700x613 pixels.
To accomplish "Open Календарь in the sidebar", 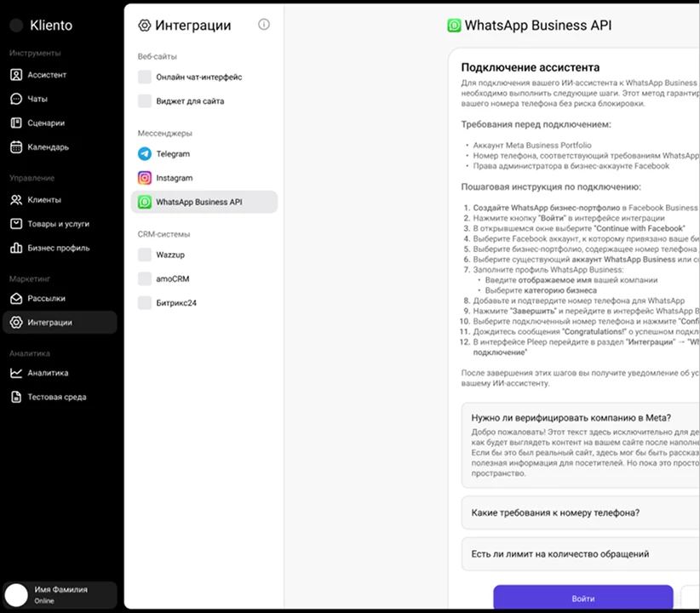I will tap(48, 147).
